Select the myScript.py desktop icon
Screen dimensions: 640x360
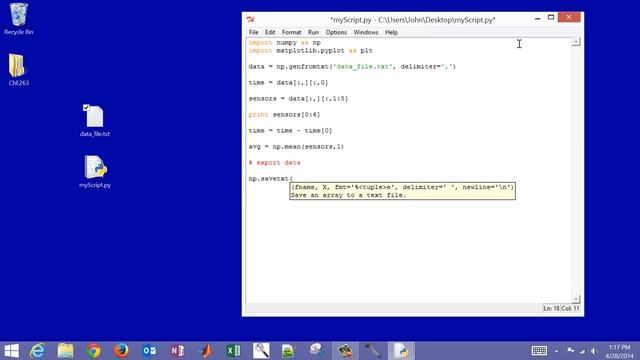point(95,171)
